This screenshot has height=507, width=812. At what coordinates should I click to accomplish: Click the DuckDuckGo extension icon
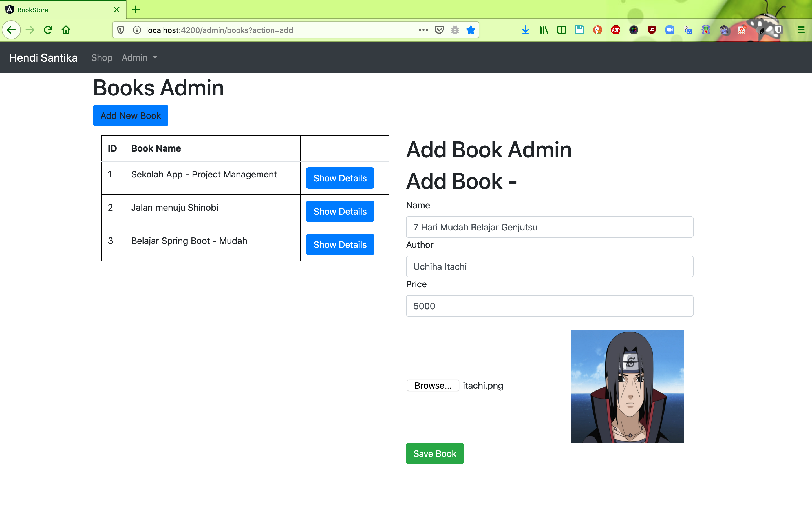pos(598,30)
